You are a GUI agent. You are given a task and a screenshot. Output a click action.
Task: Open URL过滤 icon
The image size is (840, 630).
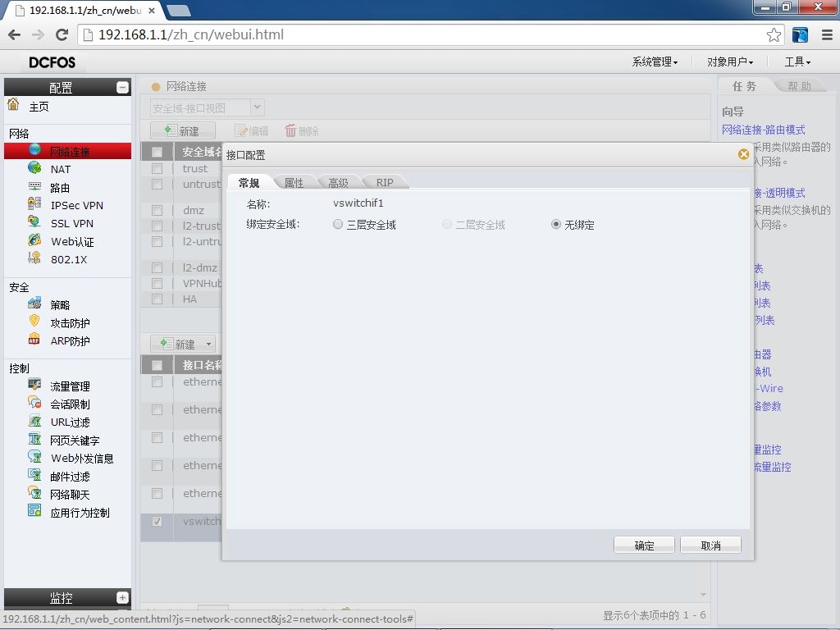(x=34, y=421)
